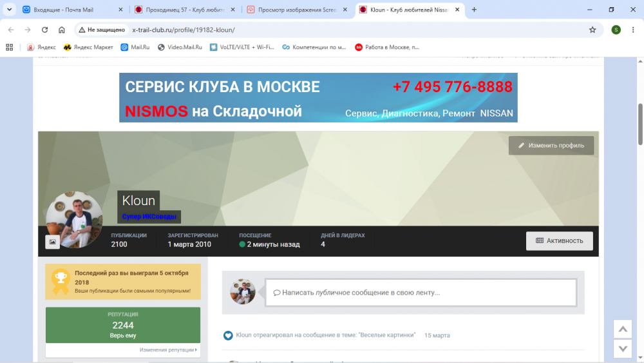Select the Kloun - Клуб любителей Nissan tab
This screenshot has height=363, width=644.
click(410, 10)
